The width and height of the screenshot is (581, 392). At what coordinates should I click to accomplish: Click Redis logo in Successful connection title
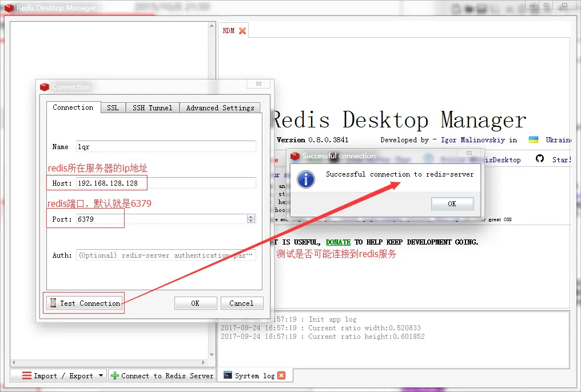[x=295, y=156]
